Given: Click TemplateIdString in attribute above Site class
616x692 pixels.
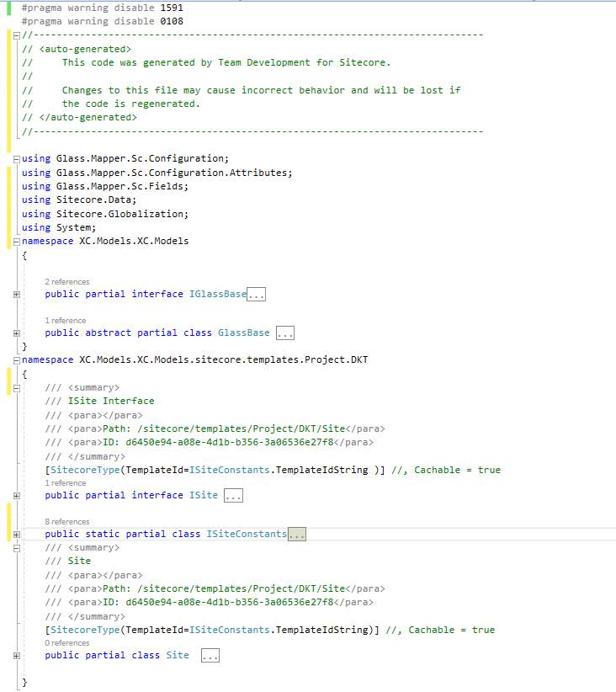Looking at the screenshot, I should point(321,630).
